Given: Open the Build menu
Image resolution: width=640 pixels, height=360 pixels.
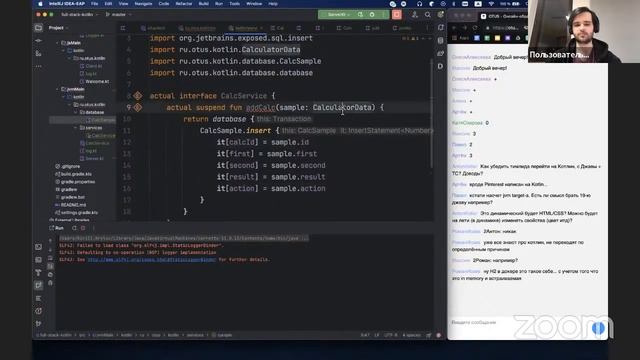Looking at the screenshot, I should coord(203,4).
